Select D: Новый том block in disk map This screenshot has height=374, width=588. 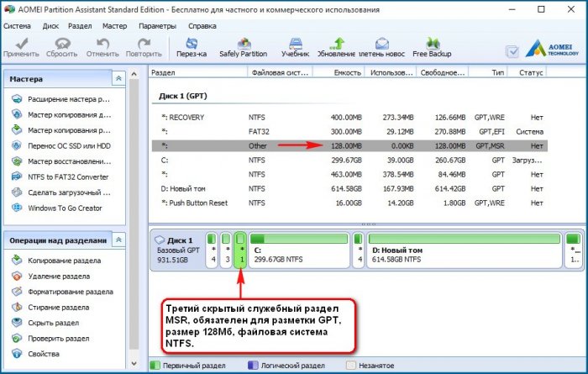[x=465, y=250]
